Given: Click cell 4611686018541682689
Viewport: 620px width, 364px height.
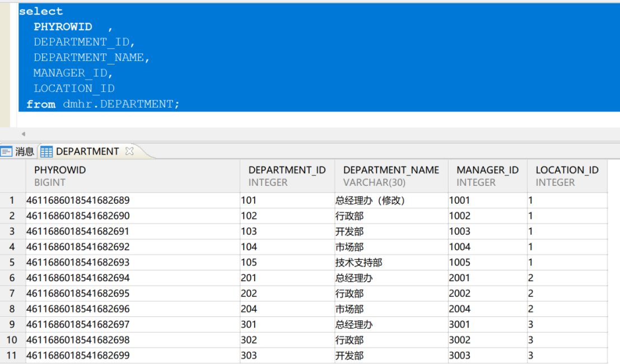Looking at the screenshot, I should pos(133,200).
